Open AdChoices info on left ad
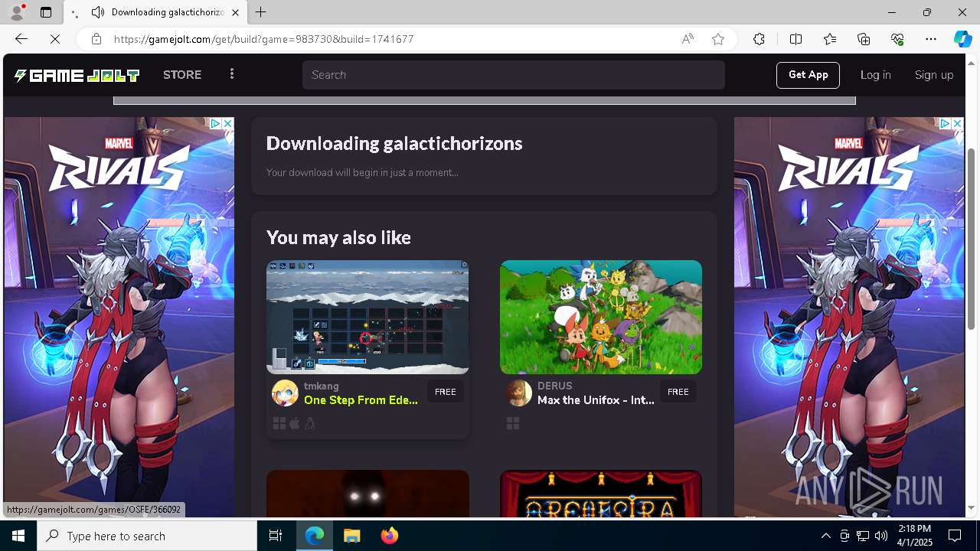Image resolution: width=980 pixels, height=551 pixels. tap(216, 123)
